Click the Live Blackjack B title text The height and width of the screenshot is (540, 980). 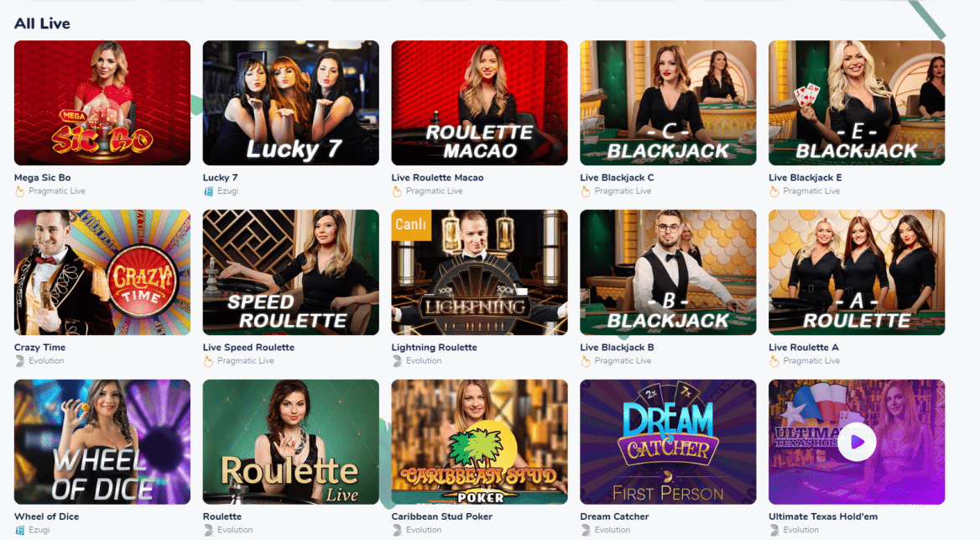pos(617,348)
